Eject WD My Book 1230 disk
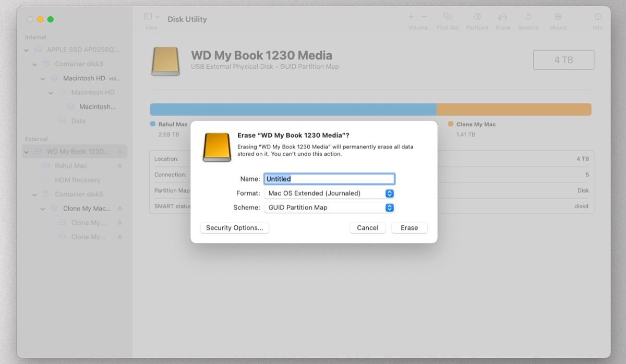This screenshot has width=626, height=364. click(119, 152)
